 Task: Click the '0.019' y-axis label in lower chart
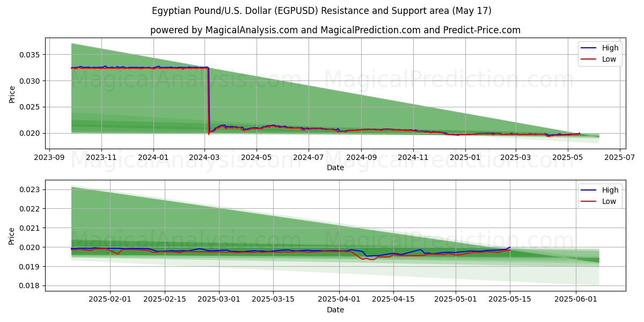coord(30,267)
